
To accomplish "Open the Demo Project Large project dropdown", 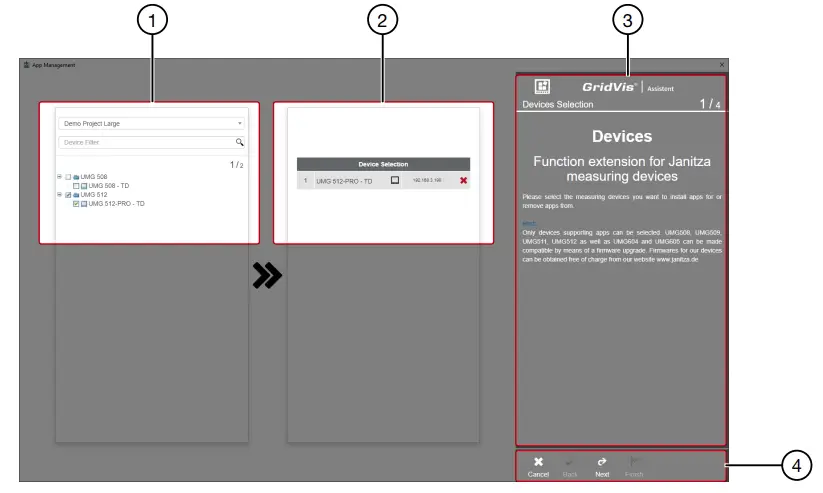I will coord(151,123).
